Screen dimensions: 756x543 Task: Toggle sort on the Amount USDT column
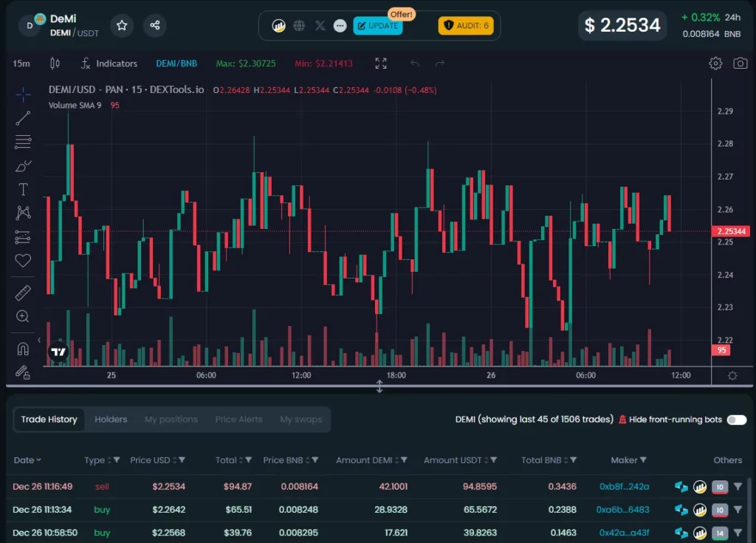click(x=486, y=460)
